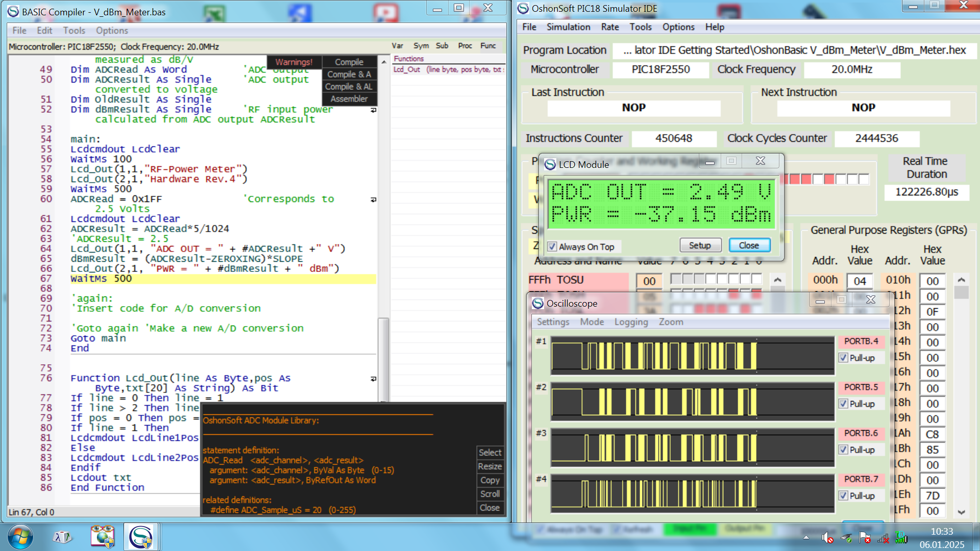Click the line-wrap marker on code line 76
Viewport: 980px width, 551px height.
(374, 379)
